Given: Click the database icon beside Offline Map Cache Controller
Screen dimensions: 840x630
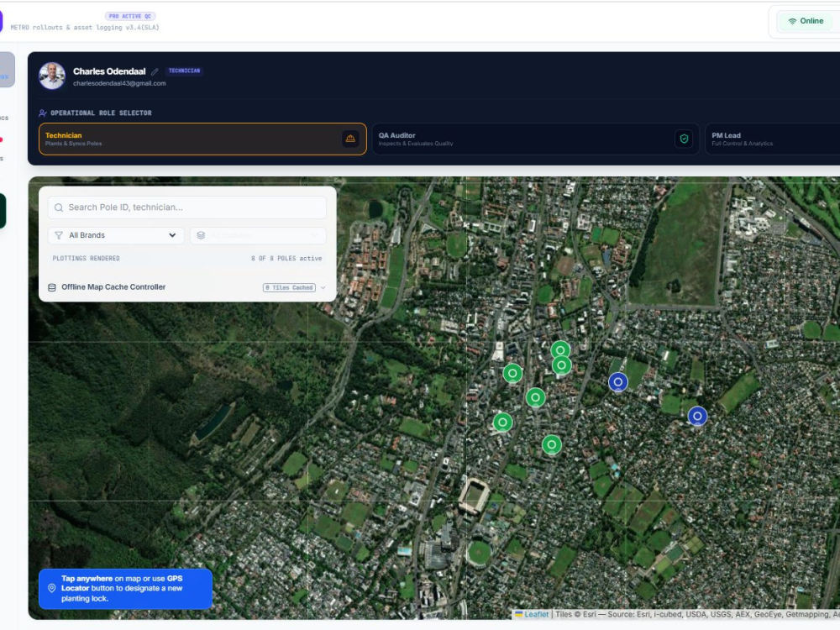Looking at the screenshot, I should click(52, 287).
